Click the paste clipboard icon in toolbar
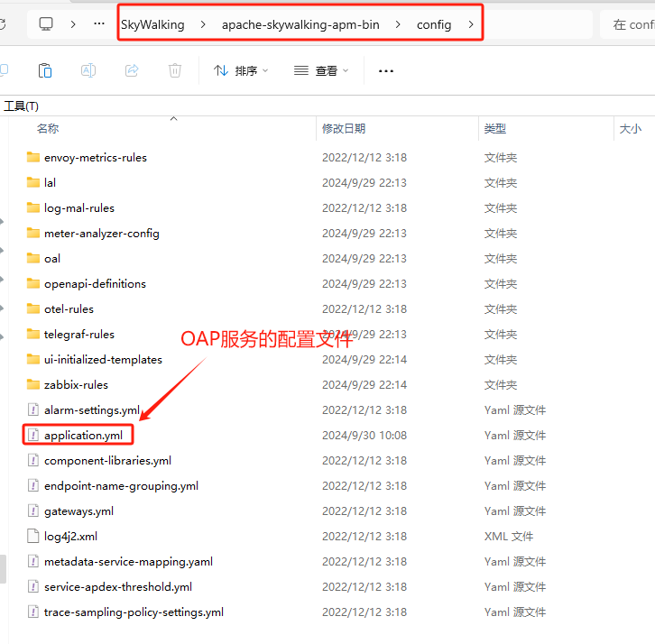 coord(45,70)
